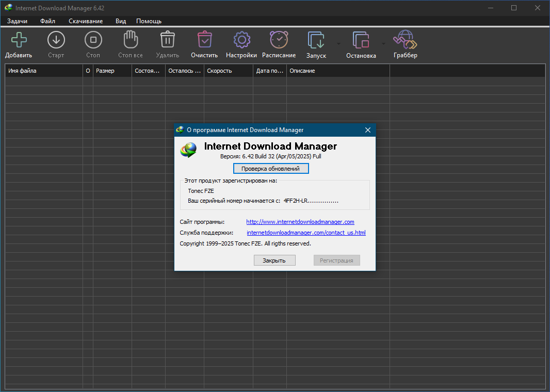The image size is (550, 392).
Task: Click the Очистить completed downloads icon
Action: (x=204, y=39)
